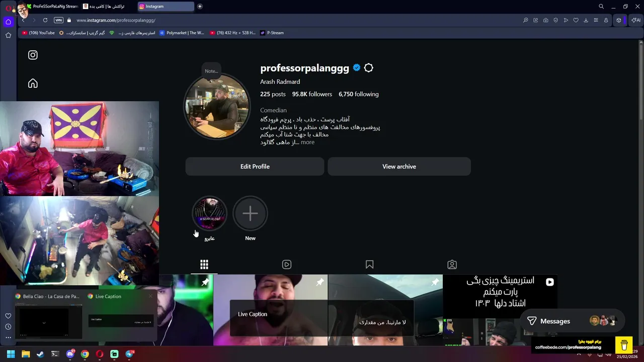The width and height of the screenshot is (644, 362).
Task: Open a new browser tab
Action: pos(200,7)
